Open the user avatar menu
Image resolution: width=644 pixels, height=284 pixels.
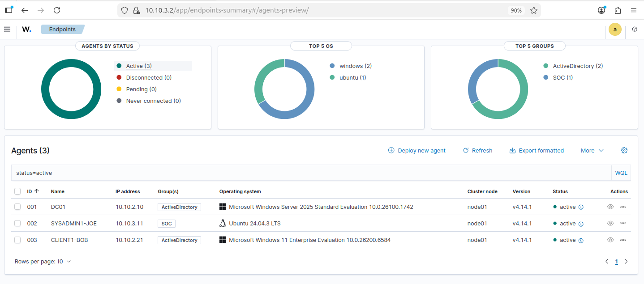[615, 30]
